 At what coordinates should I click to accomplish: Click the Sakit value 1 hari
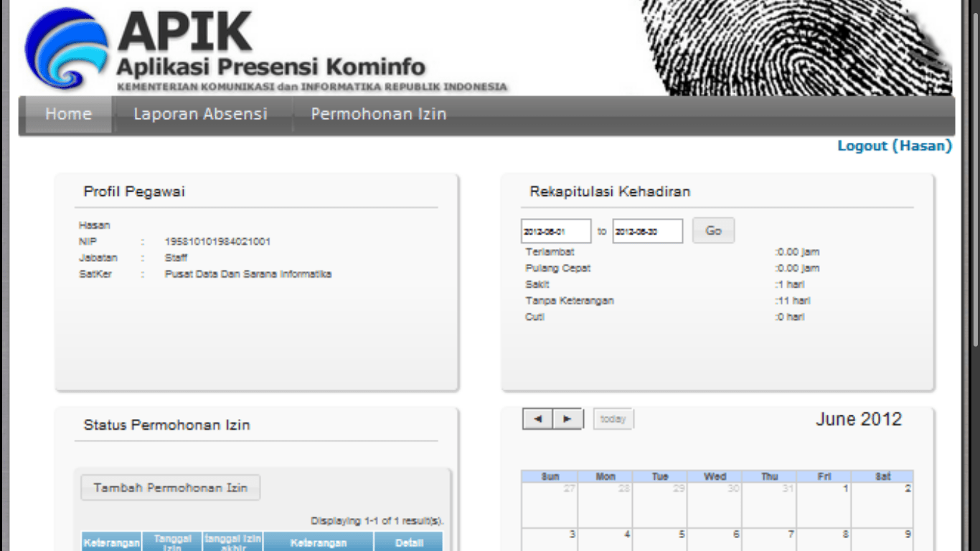[790, 285]
